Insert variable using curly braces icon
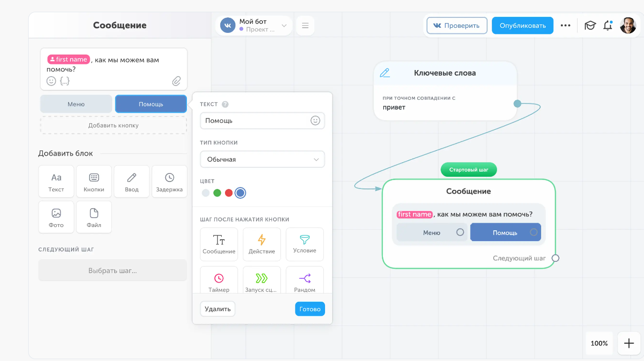Viewport: 644px width, 361px height. click(x=65, y=81)
